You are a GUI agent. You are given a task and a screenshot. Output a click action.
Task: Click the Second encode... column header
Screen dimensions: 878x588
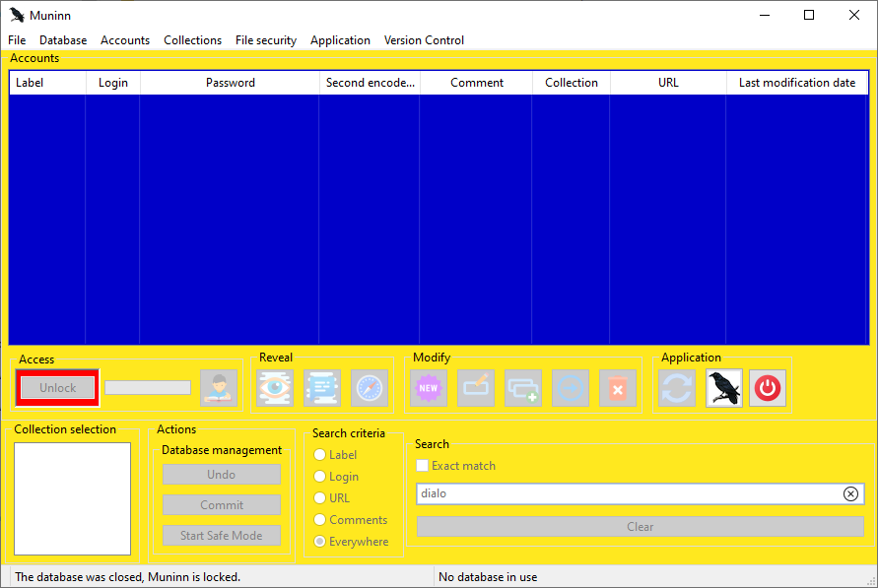click(x=371, y=83)
